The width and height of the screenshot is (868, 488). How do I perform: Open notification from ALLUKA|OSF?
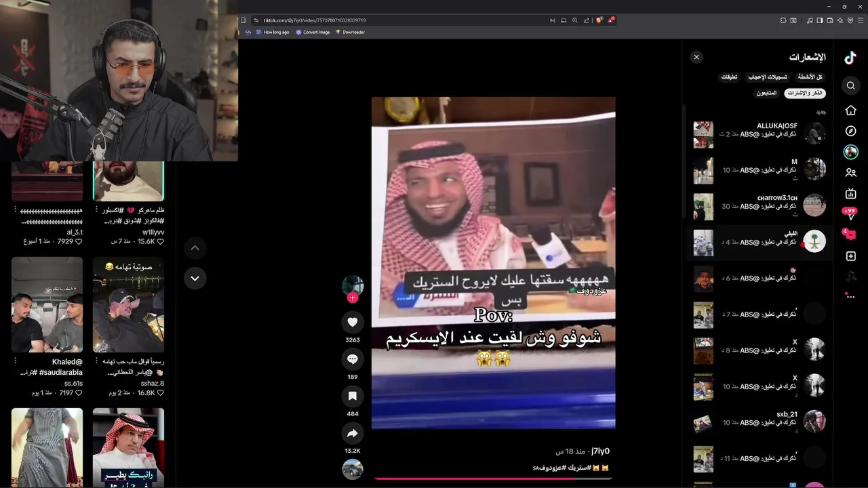point(759,134)
